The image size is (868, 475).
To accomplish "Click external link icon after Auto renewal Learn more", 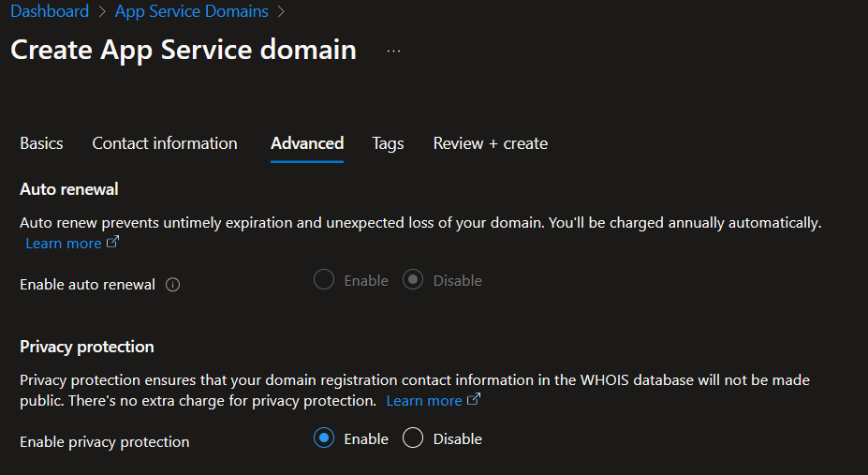I will pyautogui.click(x=113, y=243).
